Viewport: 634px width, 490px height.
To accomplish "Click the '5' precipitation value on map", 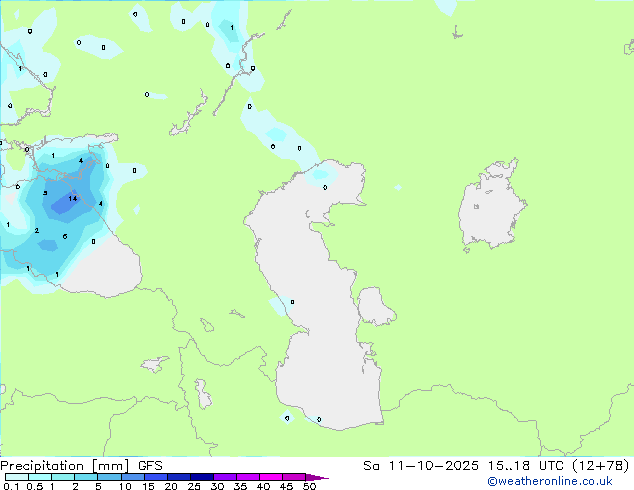I will (x=45, y=193).
